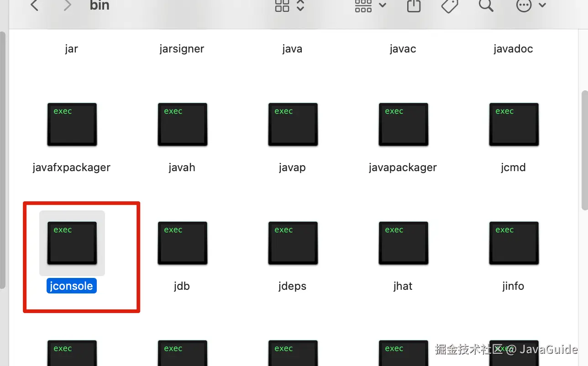Viewport: 588px width, 366px height.
Task: Open the Share menu in the toolbar
Action: [413, 6]
